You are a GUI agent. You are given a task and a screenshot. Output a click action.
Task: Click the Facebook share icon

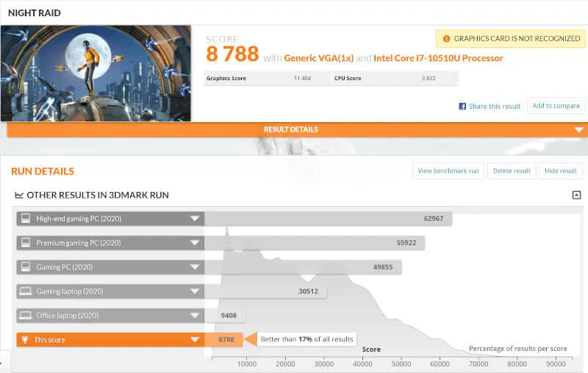pyautogui.click(x=463, y=106)
